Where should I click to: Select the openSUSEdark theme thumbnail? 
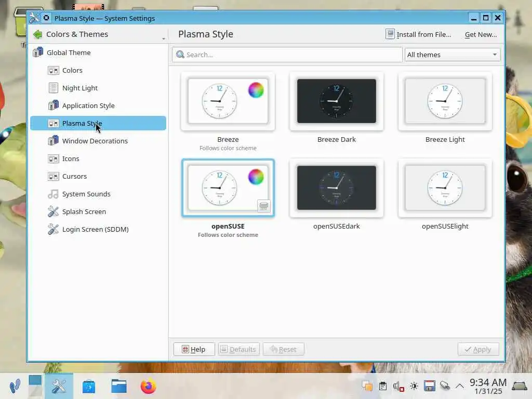337,188
